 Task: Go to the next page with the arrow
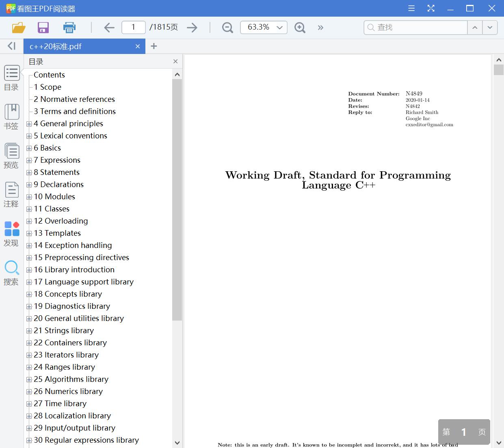(x=192, y=27)
